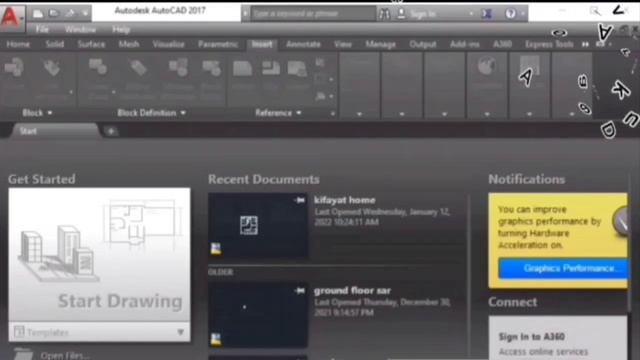Screen dimensions: 640x360
Task: Click the Adjust icon in Reference panel
Action: pos(297,69)
